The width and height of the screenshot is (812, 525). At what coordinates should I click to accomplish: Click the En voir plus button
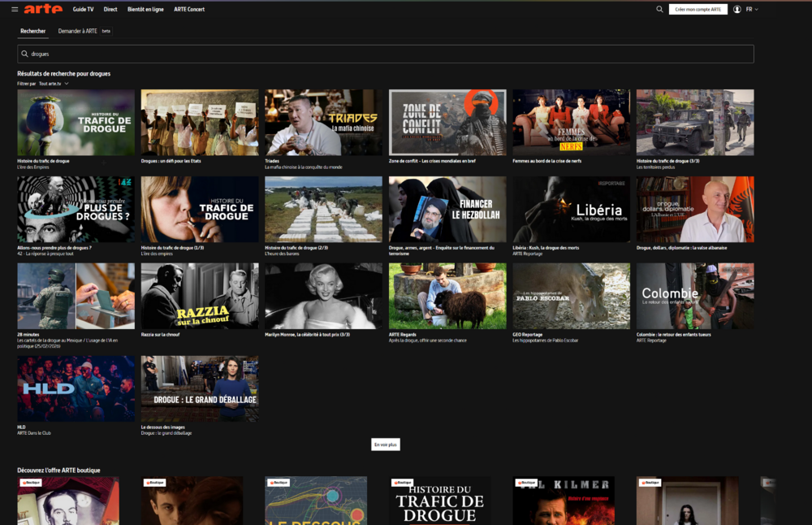point(385,445)
